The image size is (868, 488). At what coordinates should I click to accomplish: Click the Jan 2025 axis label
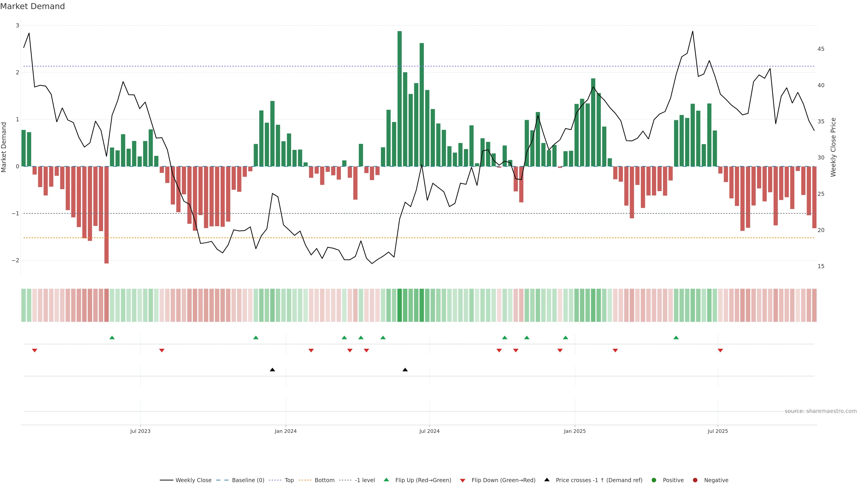click(575, 431)
